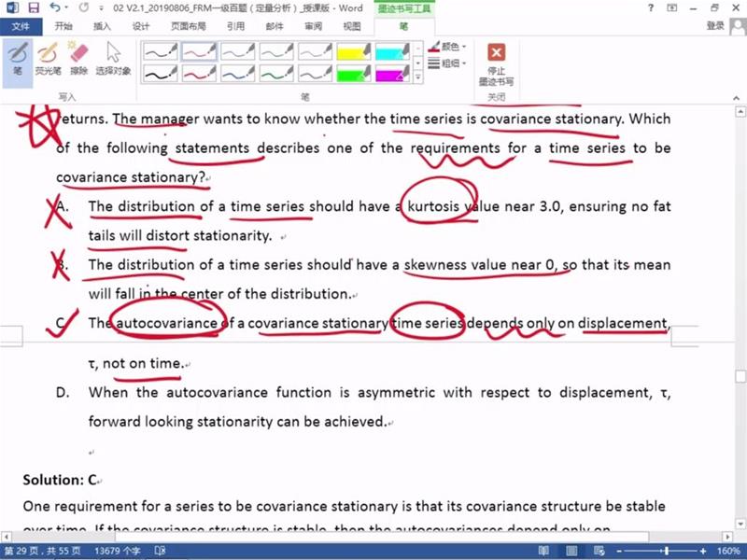Image resolution: width=747 pixels, height=560 pixels.
Task: Click the word 'kurtosis' in option A
Action: [x=433, y=206]
